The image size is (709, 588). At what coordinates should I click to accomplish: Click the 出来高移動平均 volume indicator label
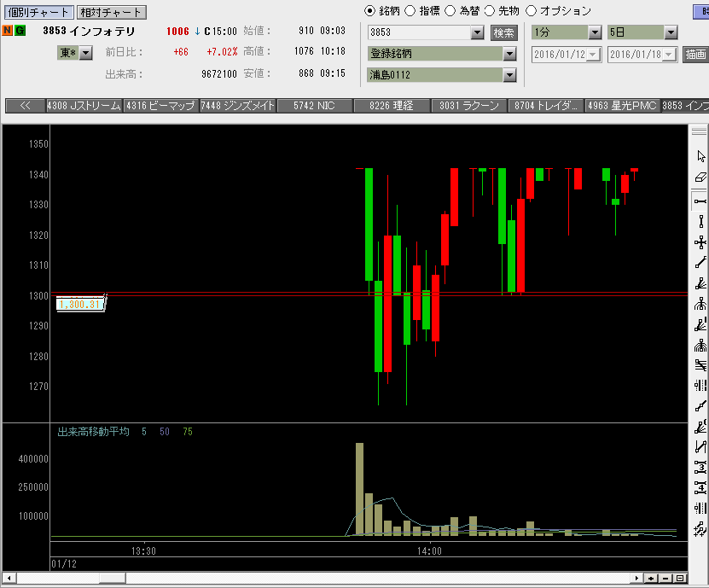[x=93, y=432]
